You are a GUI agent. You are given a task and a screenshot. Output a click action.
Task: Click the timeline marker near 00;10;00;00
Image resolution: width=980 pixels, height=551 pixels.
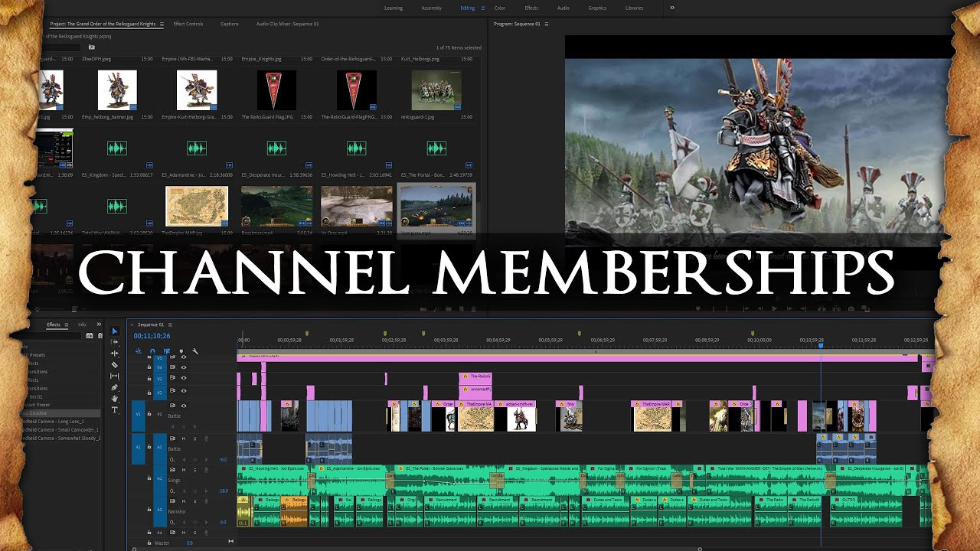(x=753, y=334)
